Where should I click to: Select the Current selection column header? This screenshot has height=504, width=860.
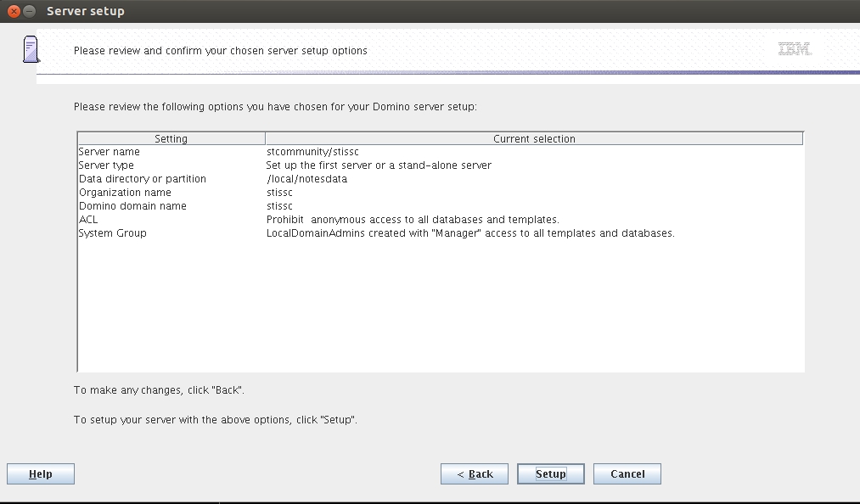(532, 138)
